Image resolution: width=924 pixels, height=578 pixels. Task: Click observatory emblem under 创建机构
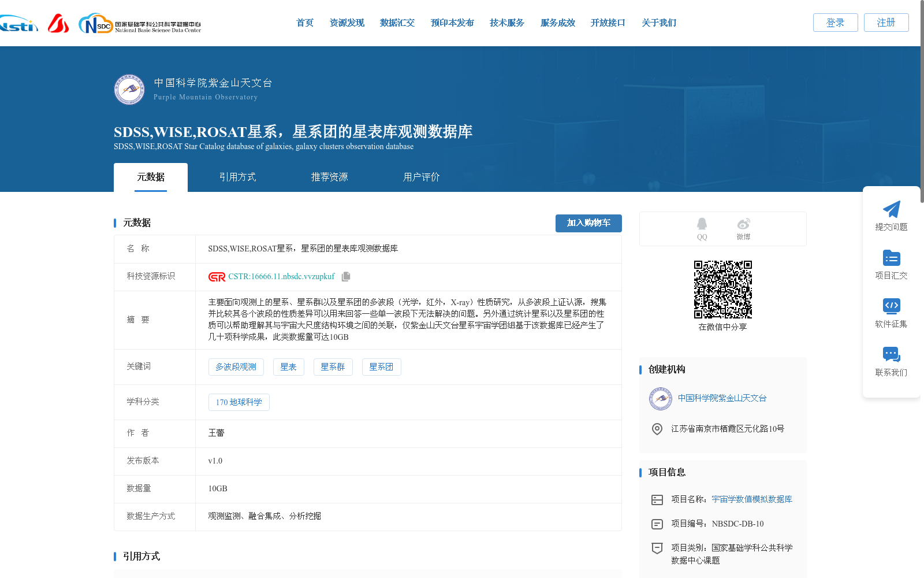[x=660, y=399]
